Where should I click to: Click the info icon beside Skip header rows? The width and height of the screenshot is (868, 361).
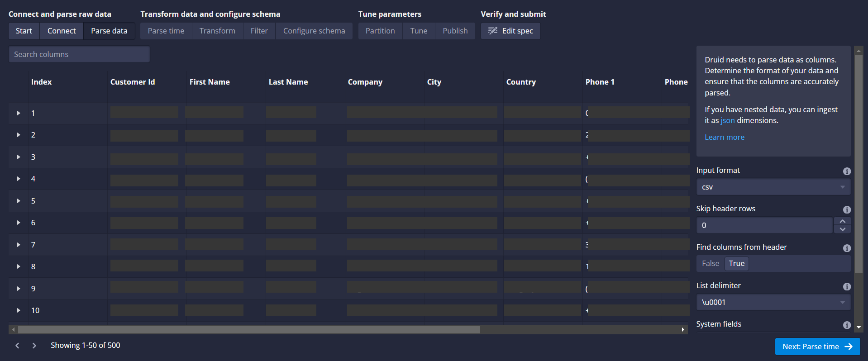[x=847, y=209]
